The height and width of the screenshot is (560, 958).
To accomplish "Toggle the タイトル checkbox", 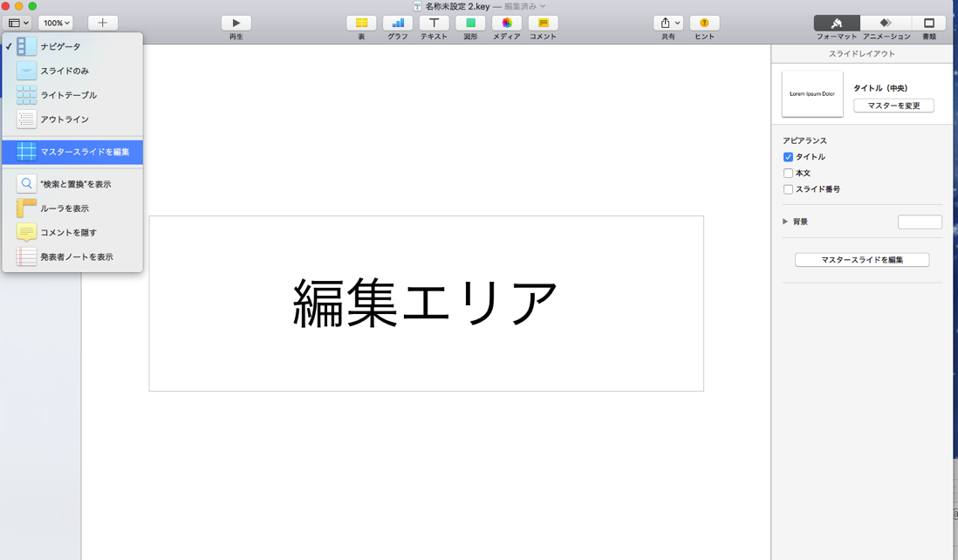I will point(788,157).
